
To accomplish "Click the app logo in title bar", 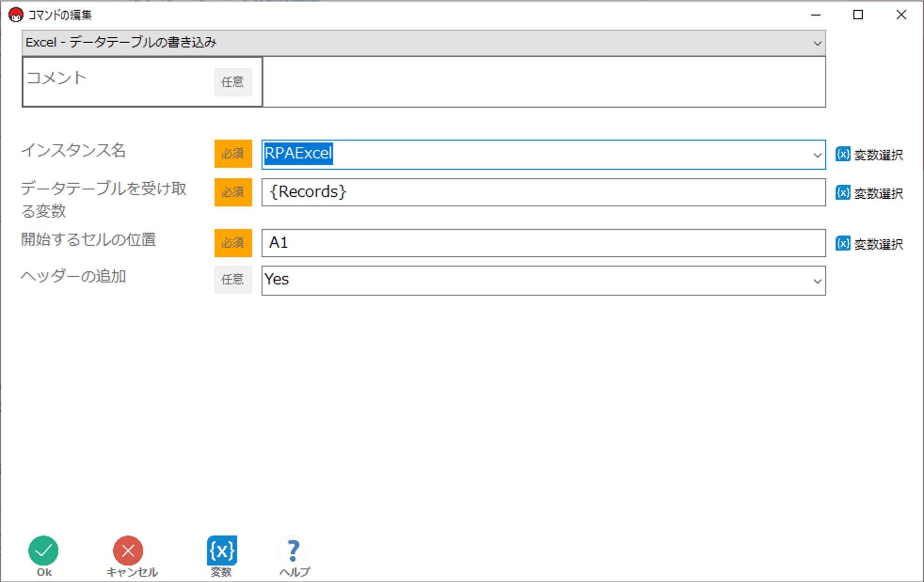I will 16,15.
